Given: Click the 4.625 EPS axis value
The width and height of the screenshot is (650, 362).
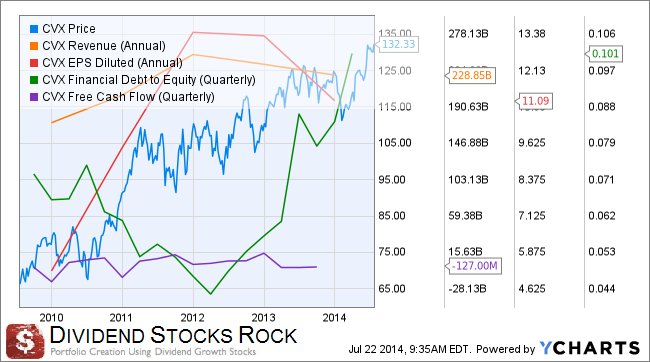Looking at the screenshot, I should coord(532,289).
